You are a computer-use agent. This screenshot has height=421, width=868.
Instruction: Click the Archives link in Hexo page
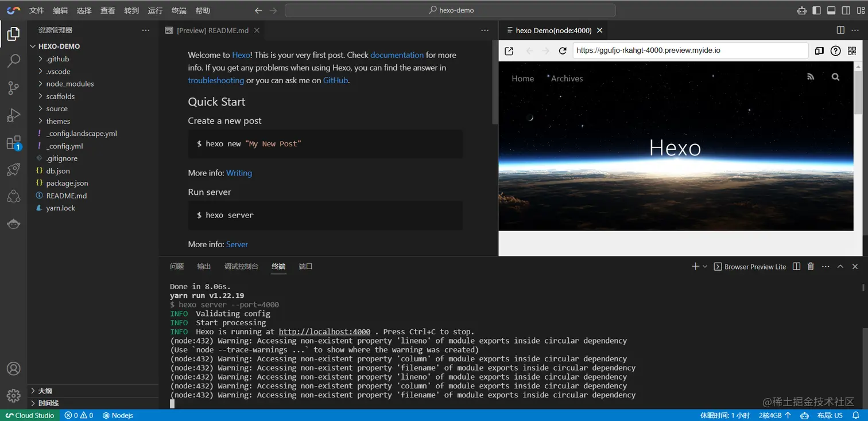pos(567,79)
